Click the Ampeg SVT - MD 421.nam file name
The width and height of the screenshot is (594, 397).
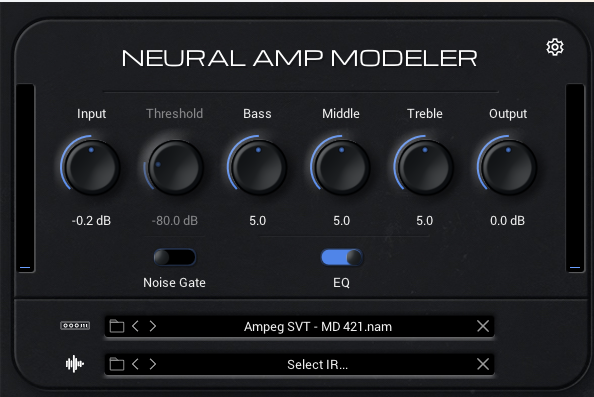(x=318, y=327)
